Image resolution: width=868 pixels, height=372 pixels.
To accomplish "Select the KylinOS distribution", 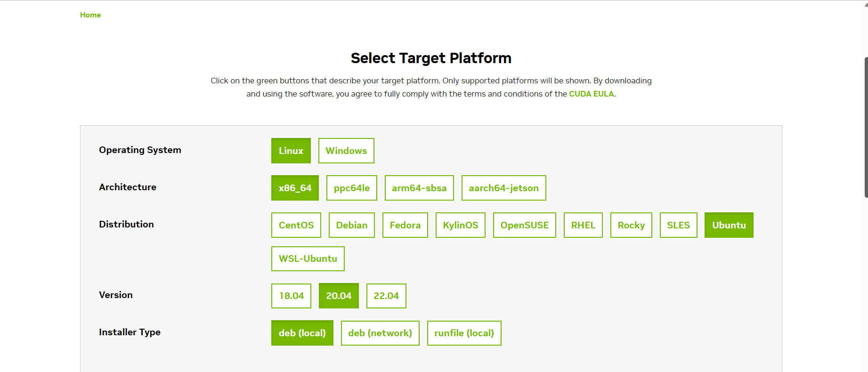I will [x=460, y=225].
